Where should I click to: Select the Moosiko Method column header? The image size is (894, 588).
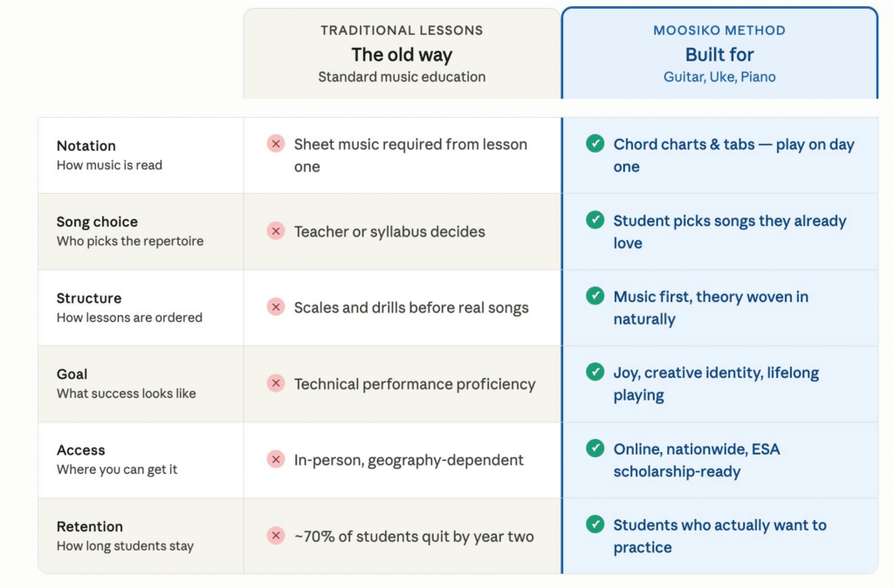click(x=719, y=53)
